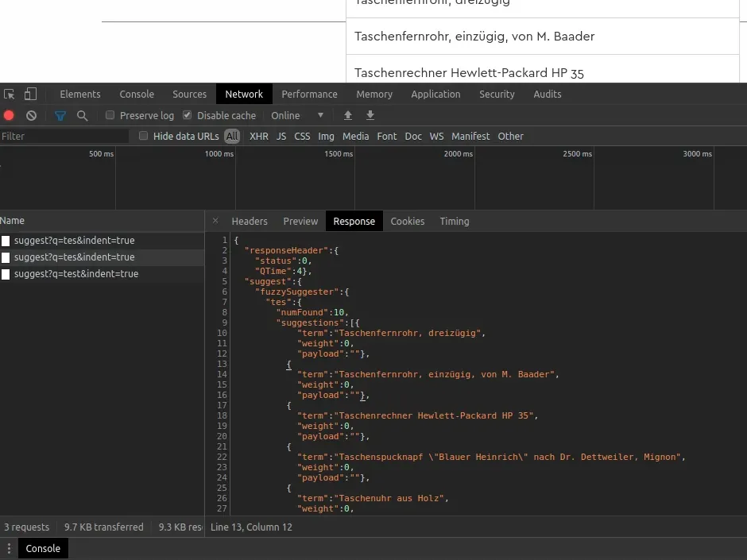Enable the Preserve log checkbox
The image size is (747, 560).
110,115
